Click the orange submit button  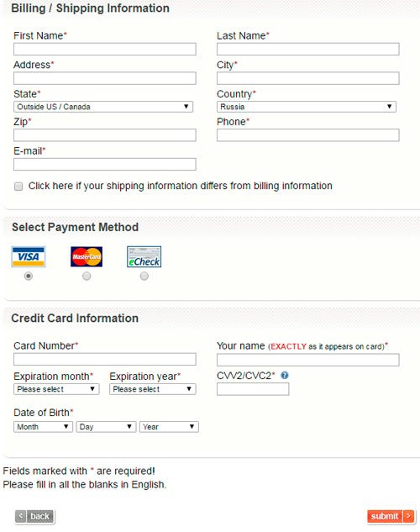pyautogui.click(x=391, y=516)
